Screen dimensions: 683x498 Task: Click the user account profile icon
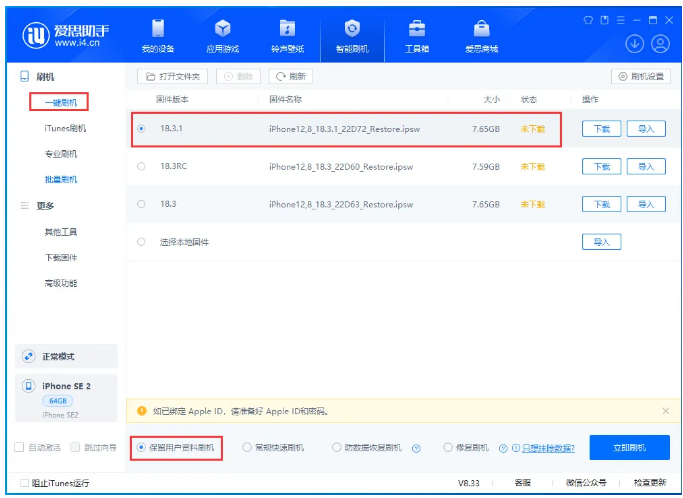point(660,44)
